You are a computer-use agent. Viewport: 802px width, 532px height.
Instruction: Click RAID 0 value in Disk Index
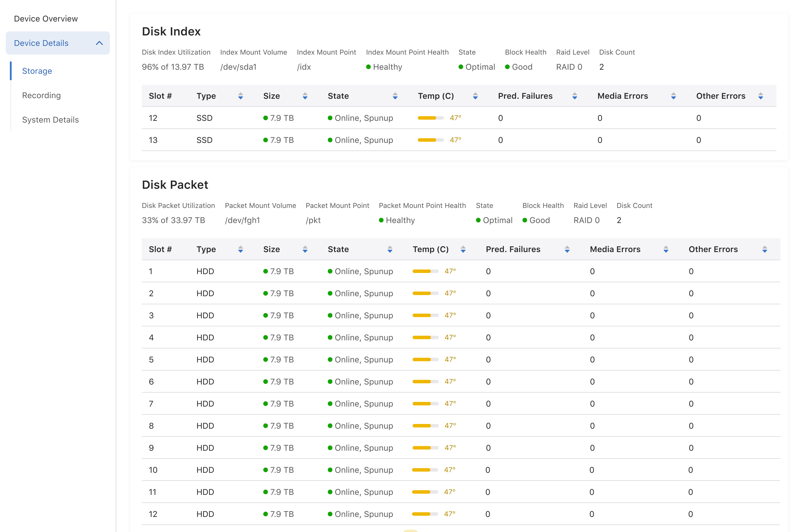[569, 67]
